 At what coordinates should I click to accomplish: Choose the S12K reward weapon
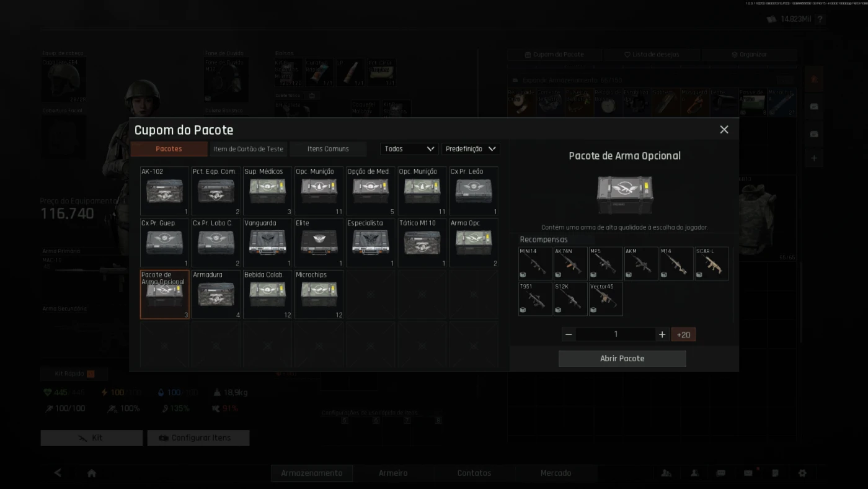click(x=570, y=299)
